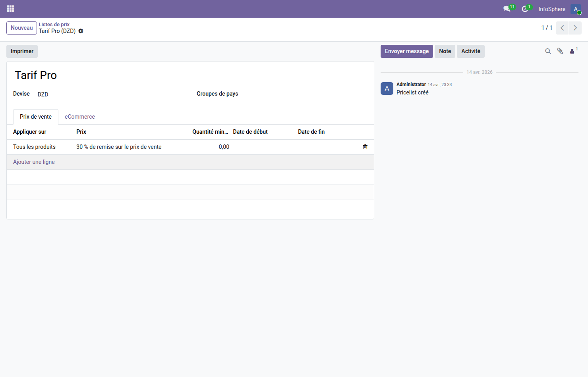Click the Imprimer button

(22, 51)
